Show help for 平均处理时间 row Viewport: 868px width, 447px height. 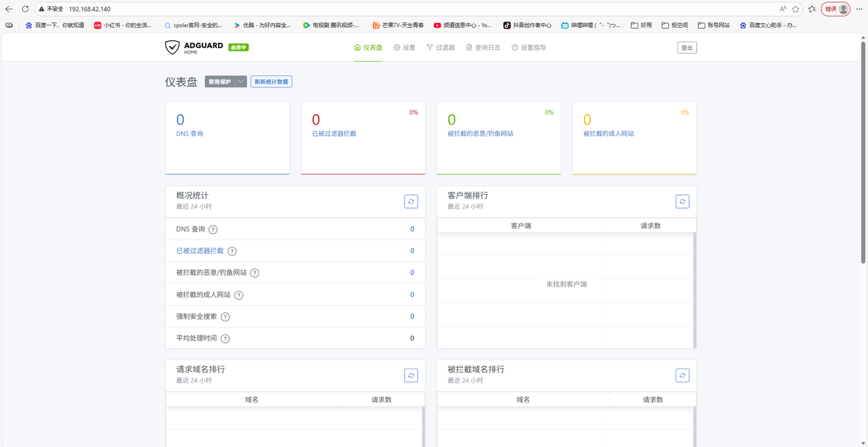(x=225, y=338)
